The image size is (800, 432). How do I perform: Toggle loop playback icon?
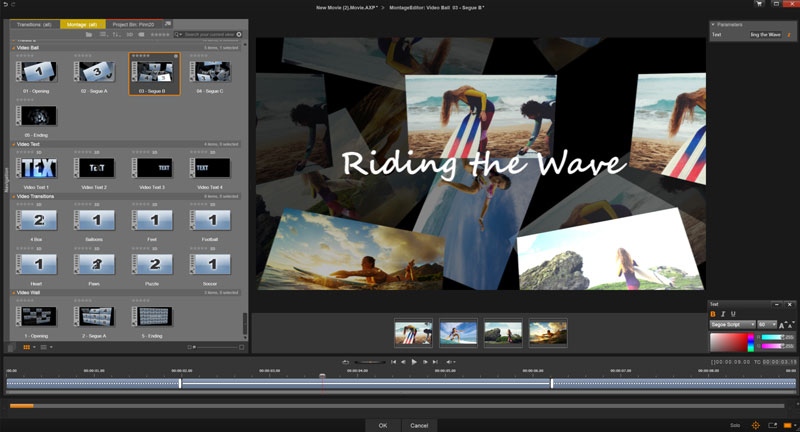pyautogui.click(x=345, y=362)
